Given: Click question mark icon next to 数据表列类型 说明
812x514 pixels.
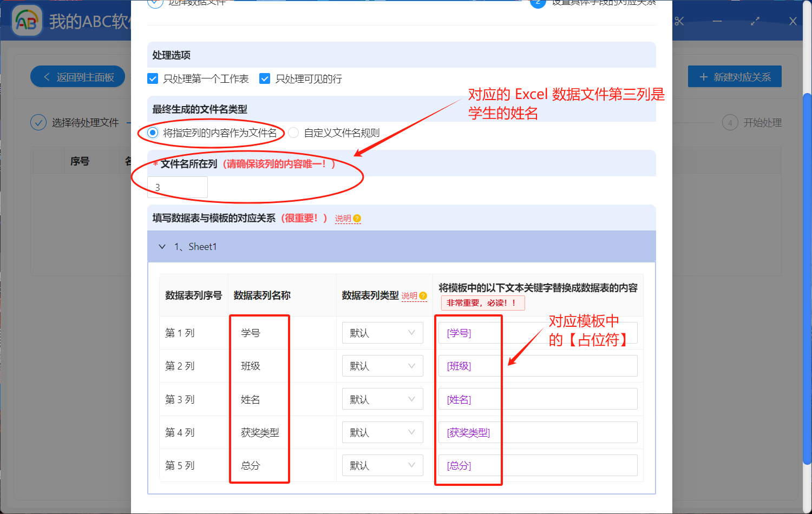Looking at the screenshot, I should [422, 296].
